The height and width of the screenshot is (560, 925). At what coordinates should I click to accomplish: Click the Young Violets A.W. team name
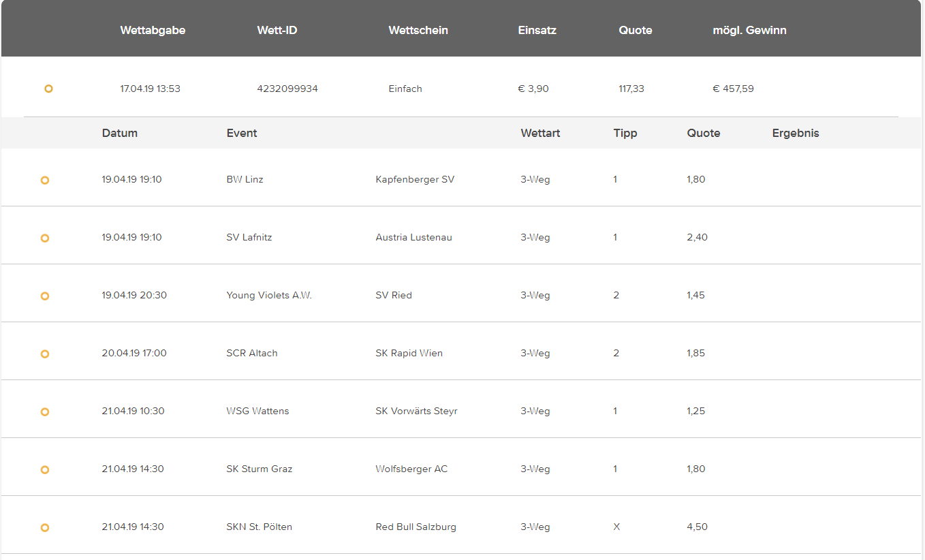pyautogui.click(x=269, y=295)
